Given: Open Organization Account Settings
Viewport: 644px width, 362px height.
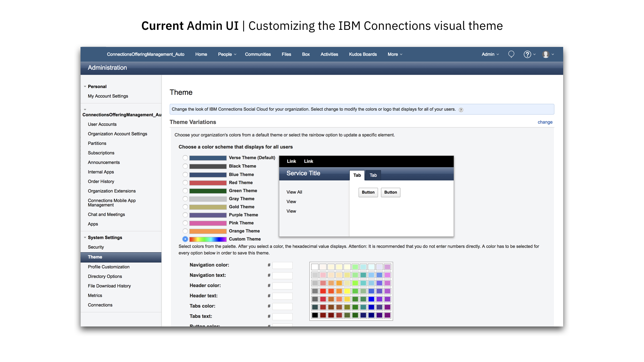Looking at the screenshot, I should tap(117, 134).
